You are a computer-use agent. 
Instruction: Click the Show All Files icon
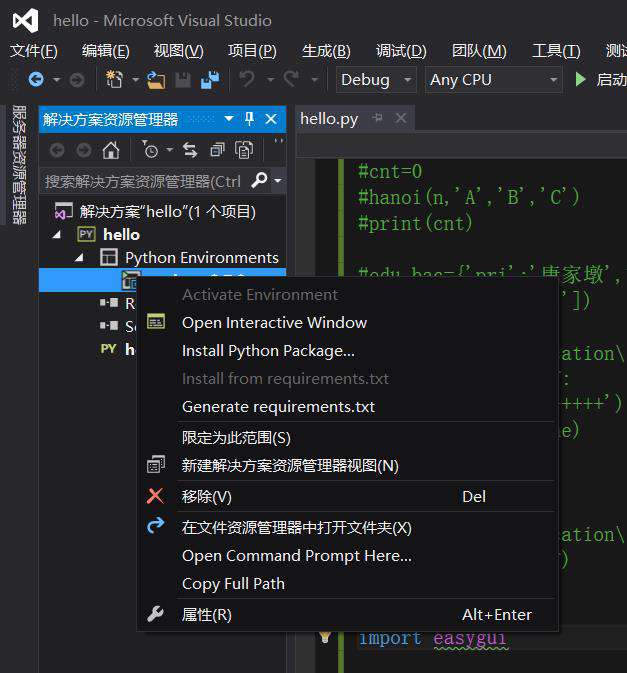click(x=244, y=150)
